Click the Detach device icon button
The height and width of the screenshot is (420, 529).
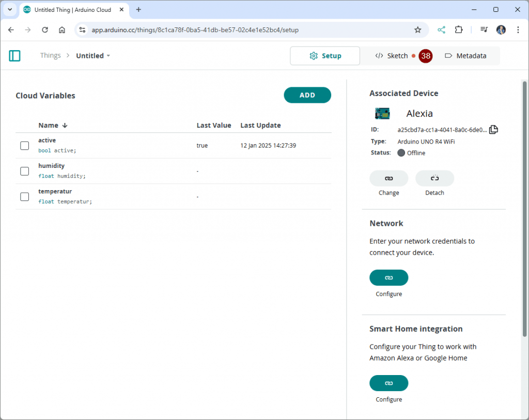(x=434, y=178)
